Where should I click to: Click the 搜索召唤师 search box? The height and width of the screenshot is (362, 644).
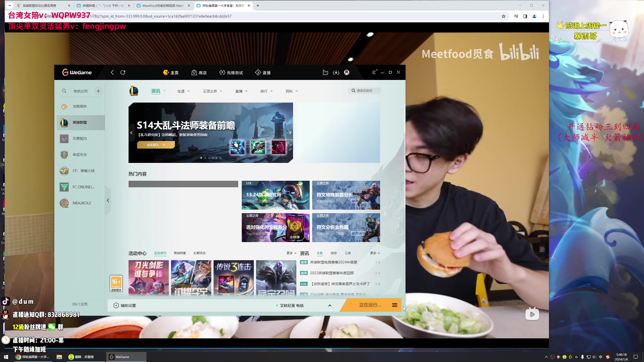click(364, 90)
